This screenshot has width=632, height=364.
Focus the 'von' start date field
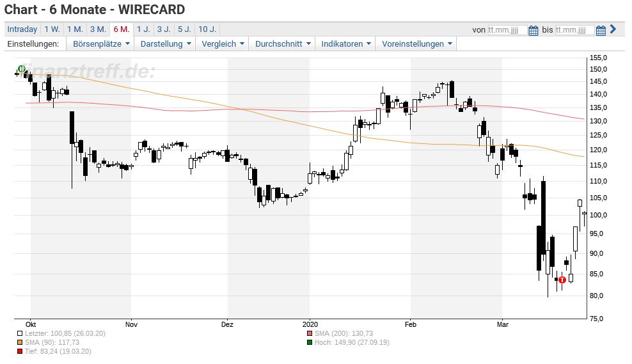pyautogui.click(x=507, y=30)
